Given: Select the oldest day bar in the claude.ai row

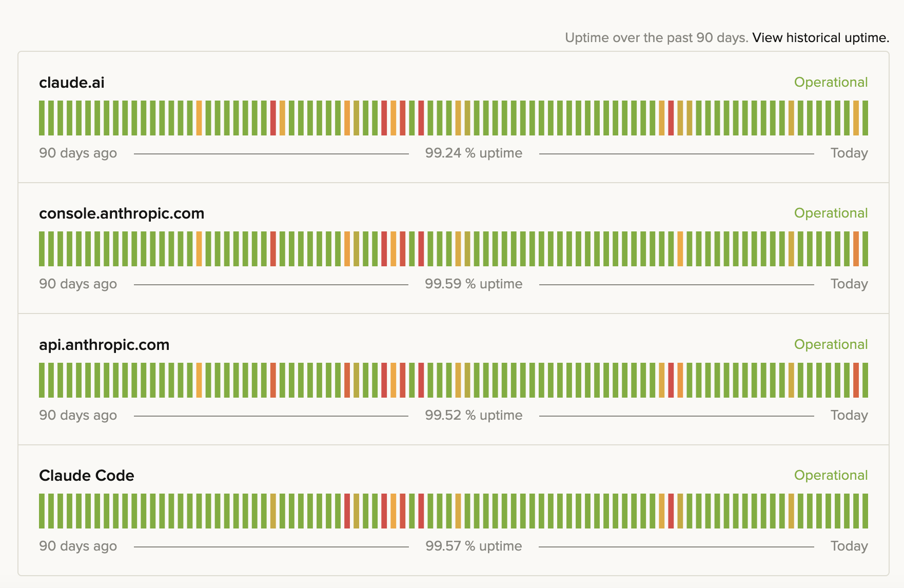Looking at the screenshot, I should coord(42,118).
